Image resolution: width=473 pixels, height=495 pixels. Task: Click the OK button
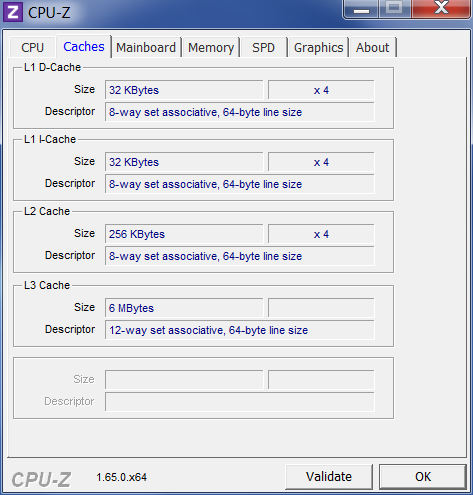click(423, 477)
